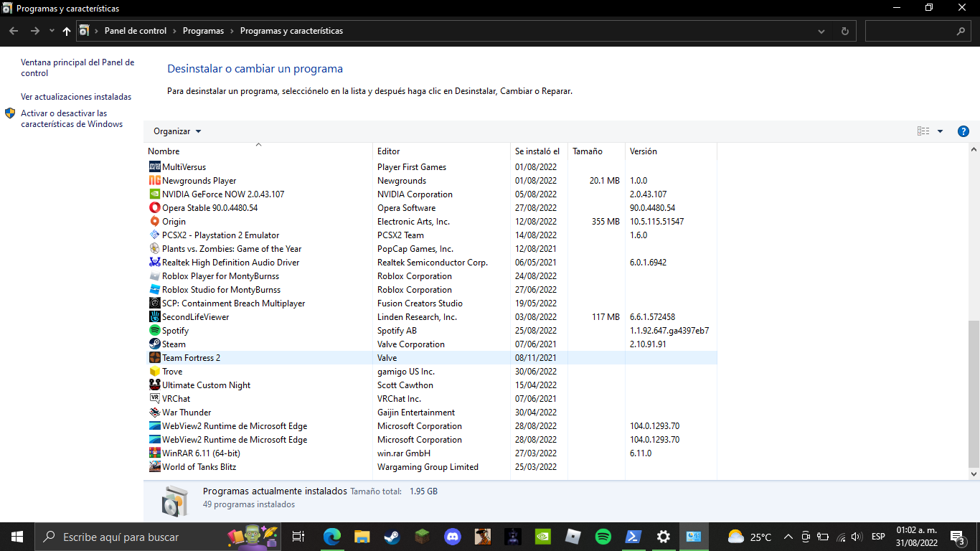The width and height of the screenshot is (980, 551).
Task: Open Discord from the taskbar
Action: [452, 537]
